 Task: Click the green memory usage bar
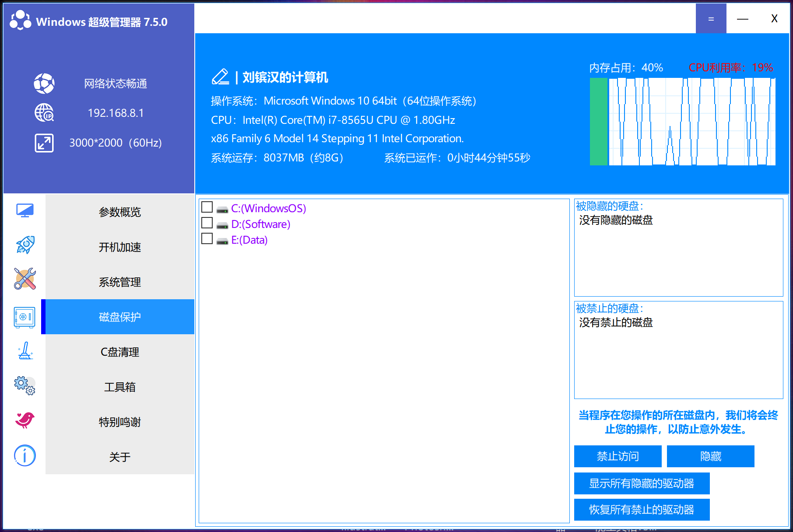tap(599, 122)
